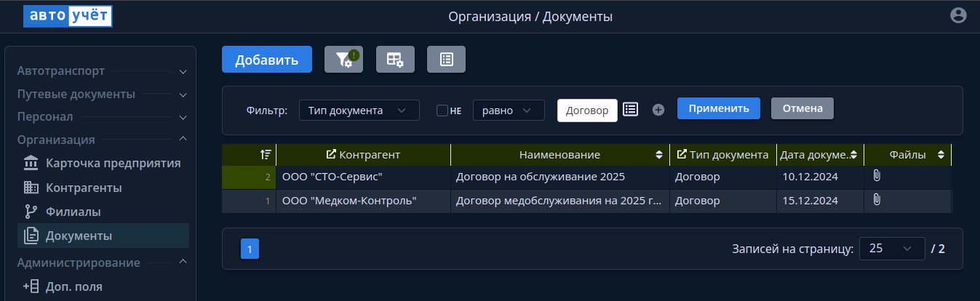Click the Добавить button
The image size is (980, 301).
[266, 60]
